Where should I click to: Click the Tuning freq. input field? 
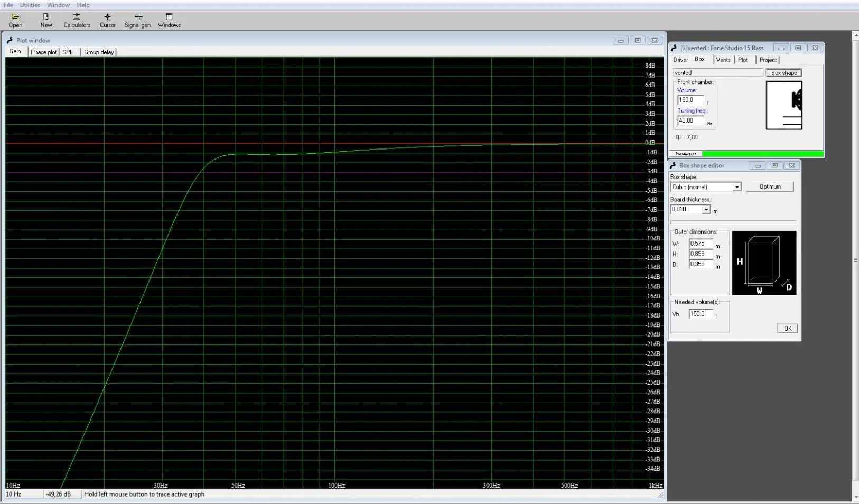pyautogui.click(x=690, y=120)
